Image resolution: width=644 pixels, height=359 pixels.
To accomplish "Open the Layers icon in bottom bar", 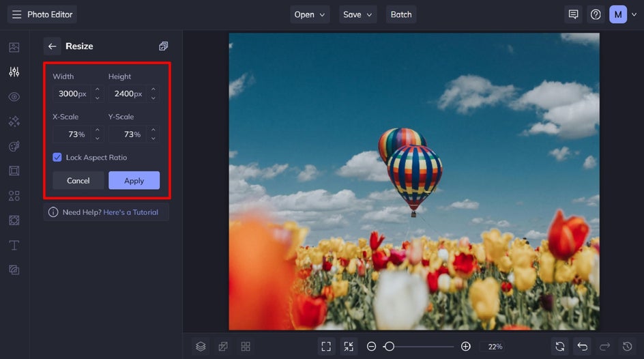I will [x=201, y=347].
